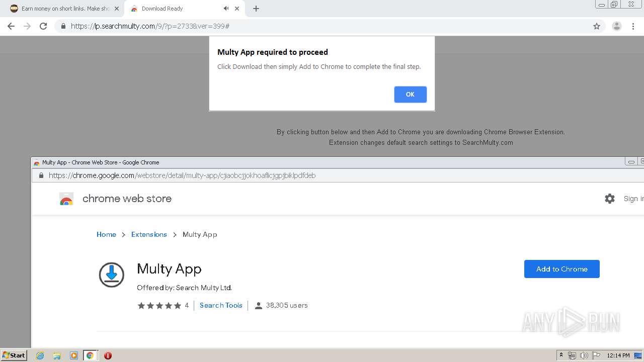Open File Explorer from taskbar

57,355
